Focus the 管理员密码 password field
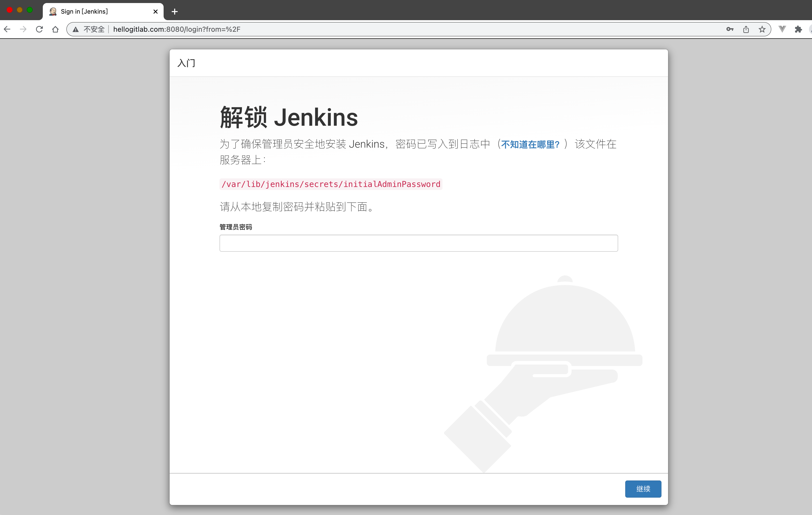This screenshot has height=515, width=812. point(418,243)
